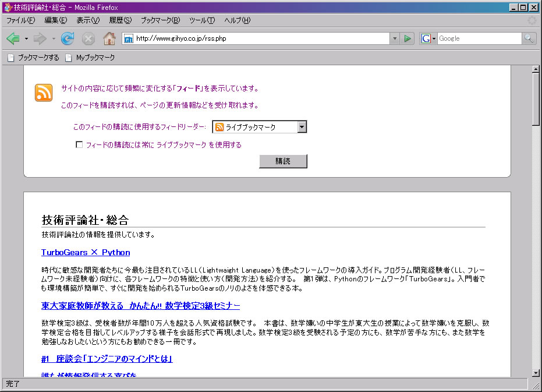
Task: Click the magnifier search button
Action: click(x=529, y=38)
